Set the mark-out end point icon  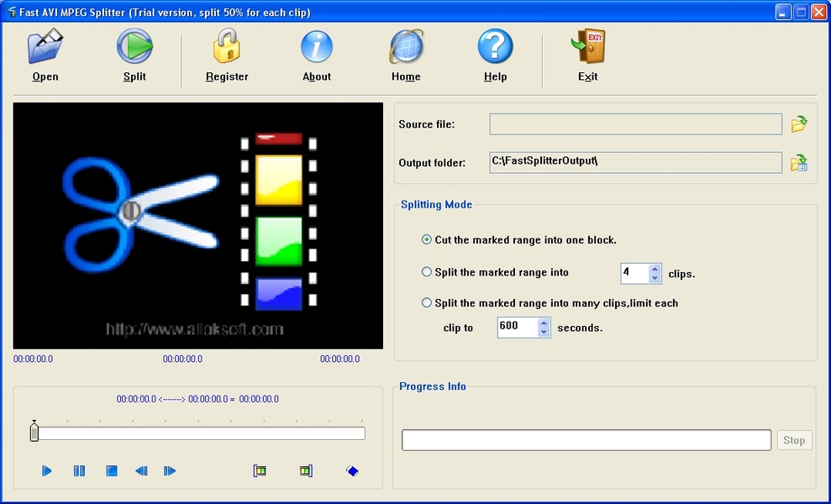pyautogui.click(x=306, y=470)
